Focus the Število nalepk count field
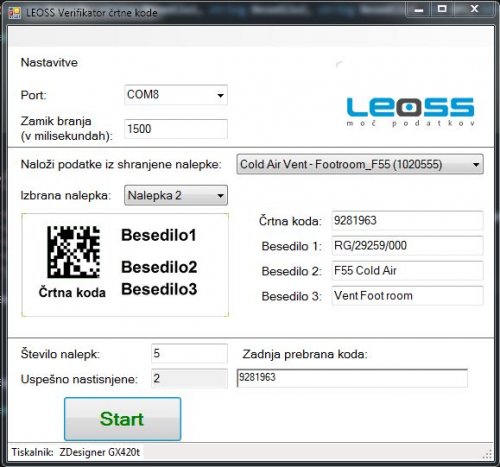This screenshot has height=467, width=500. click(x=189, y=353)
